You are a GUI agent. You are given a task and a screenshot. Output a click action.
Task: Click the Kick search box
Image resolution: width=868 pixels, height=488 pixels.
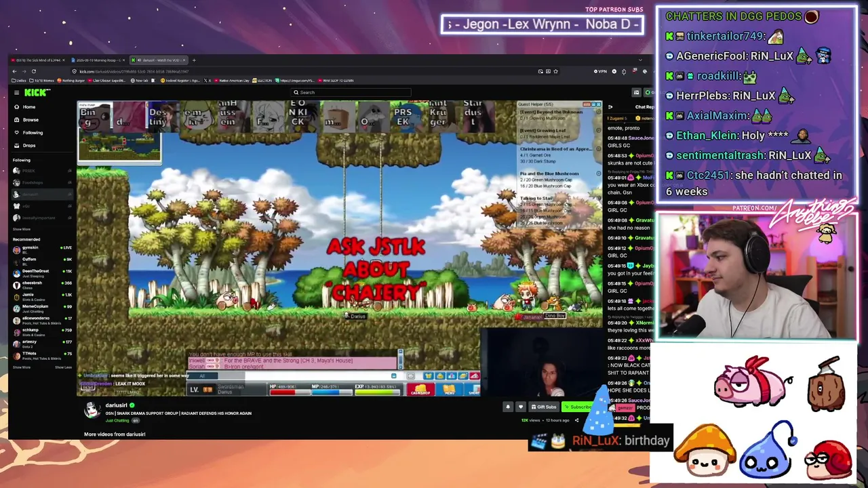tap(351, 93)
